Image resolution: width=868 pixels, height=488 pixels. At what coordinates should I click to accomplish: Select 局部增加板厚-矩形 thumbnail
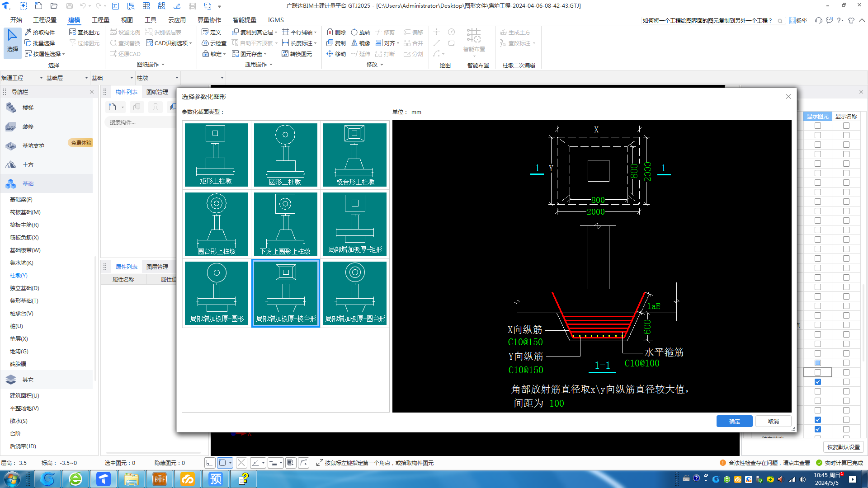[x=355, y=224]
